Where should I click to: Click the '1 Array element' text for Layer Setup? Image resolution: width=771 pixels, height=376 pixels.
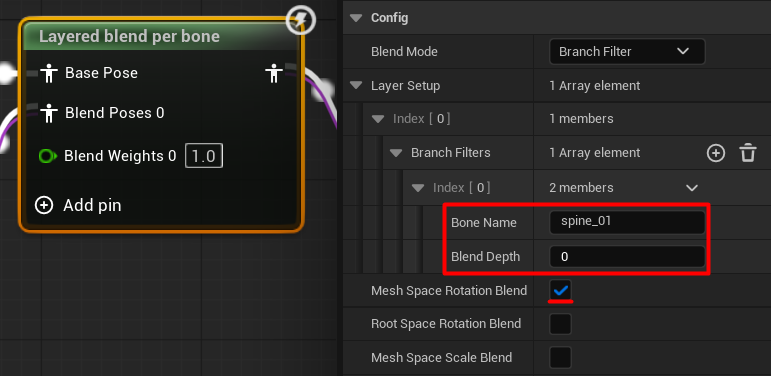(594, 86)
